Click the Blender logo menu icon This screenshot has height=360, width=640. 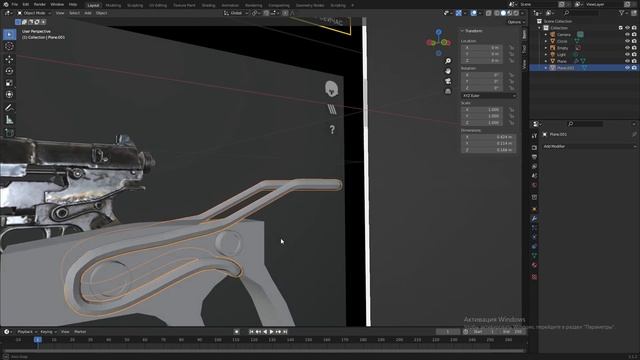click(x=5, y=4)
